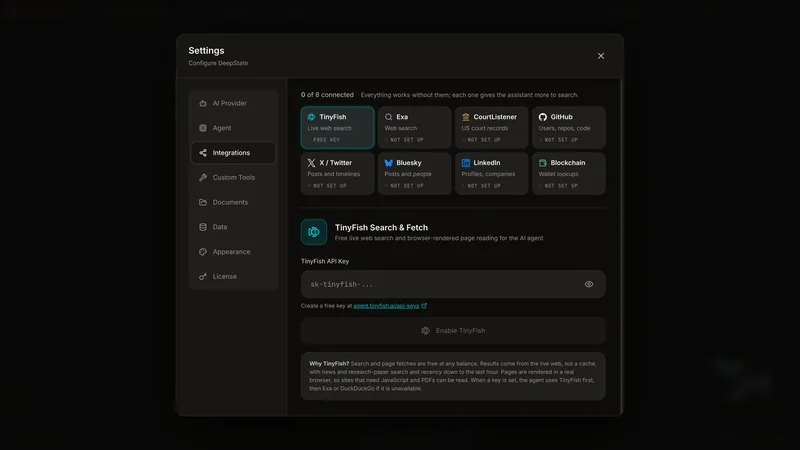Click the Documents folder icon
This screenshot has height=450, width=800.
(203, 202)
